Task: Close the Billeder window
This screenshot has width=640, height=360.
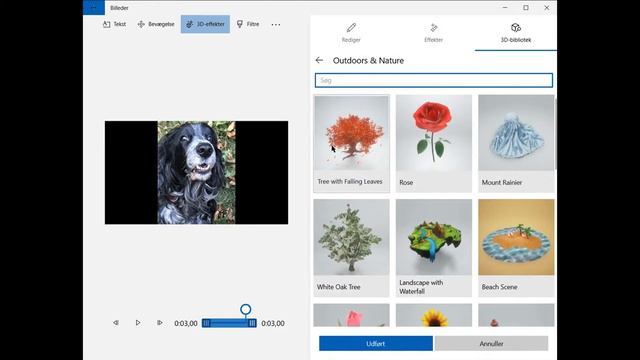Action: (x=547, y=8)
